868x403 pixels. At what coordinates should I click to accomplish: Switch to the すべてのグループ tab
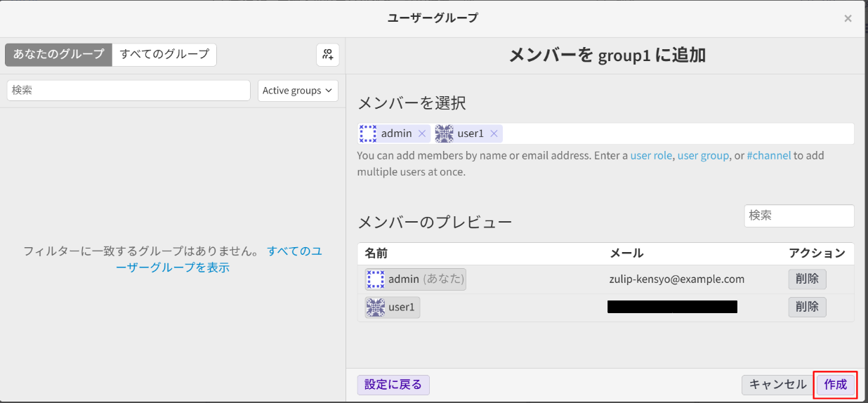(164, 54)
